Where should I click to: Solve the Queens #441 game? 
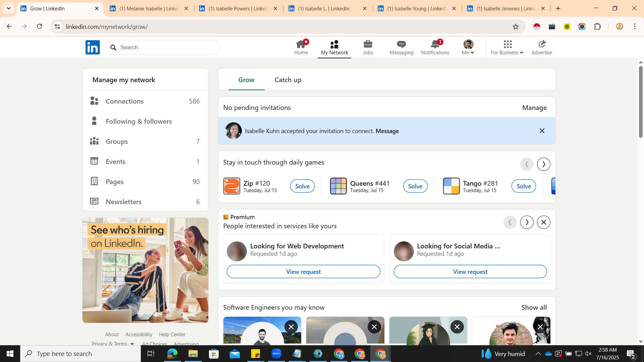(x=415, y=186)
